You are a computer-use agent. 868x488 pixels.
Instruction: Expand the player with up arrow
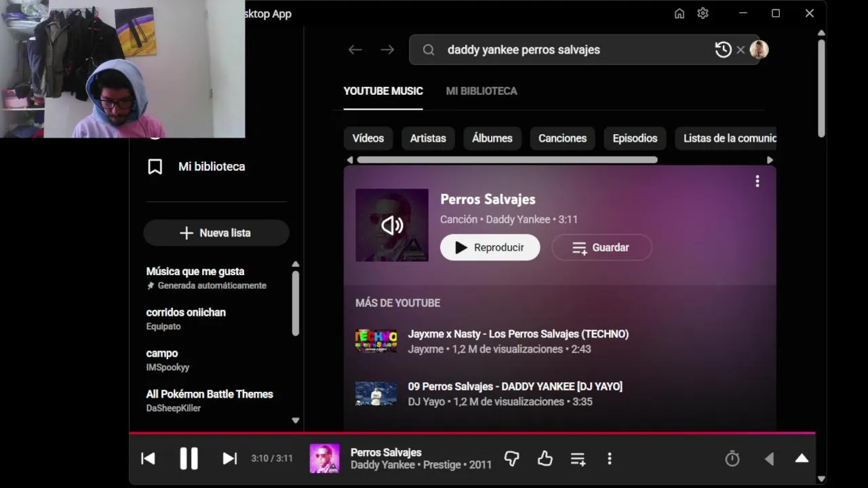802,459
